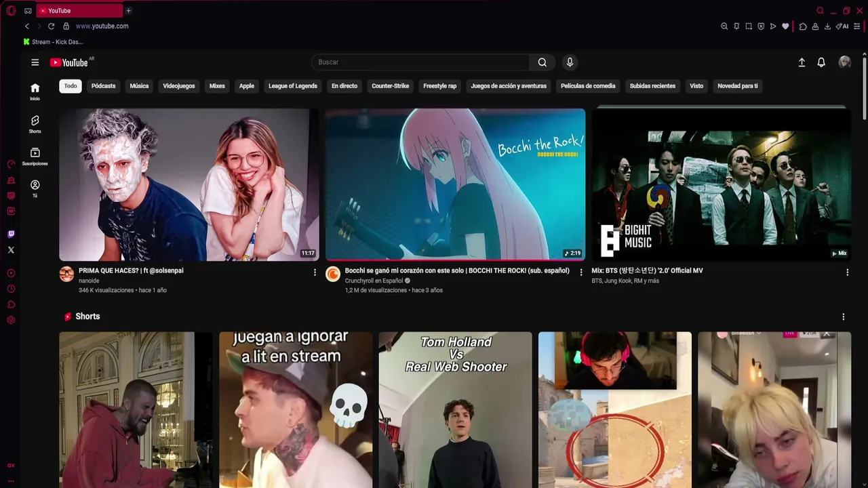Select the Música filter chip
Image resolution: width=868 pixels, height=488 pixels.
(139, 86)
